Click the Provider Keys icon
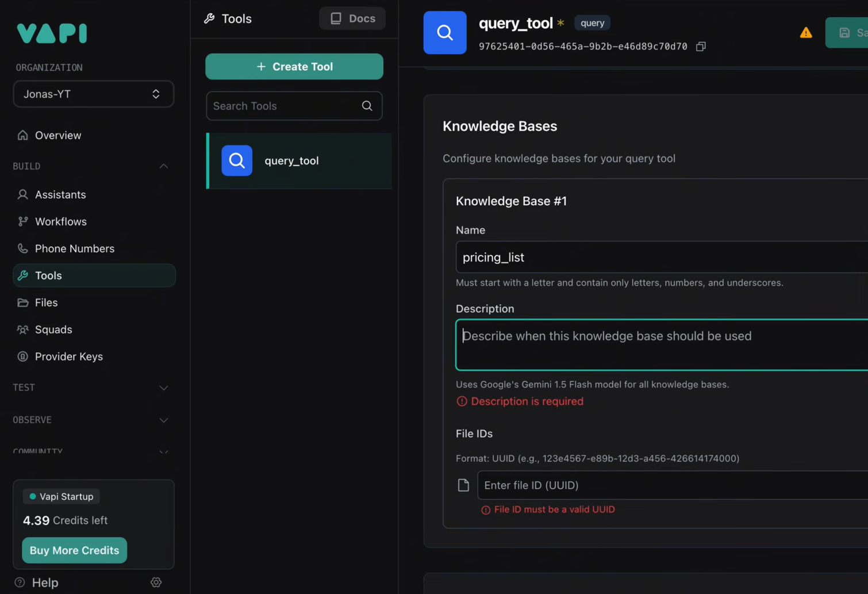This screenshot has width=868, height=594. pos(22,357)
